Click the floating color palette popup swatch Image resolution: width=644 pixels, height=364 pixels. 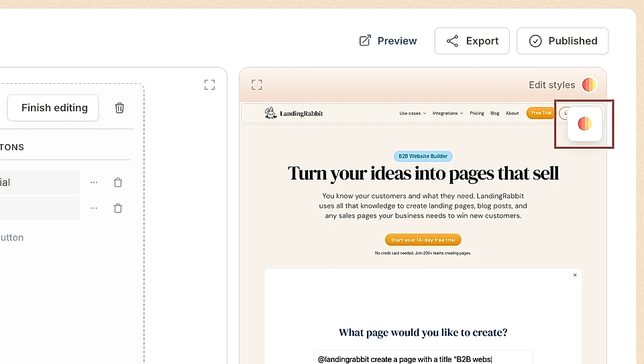pos(584,123)
